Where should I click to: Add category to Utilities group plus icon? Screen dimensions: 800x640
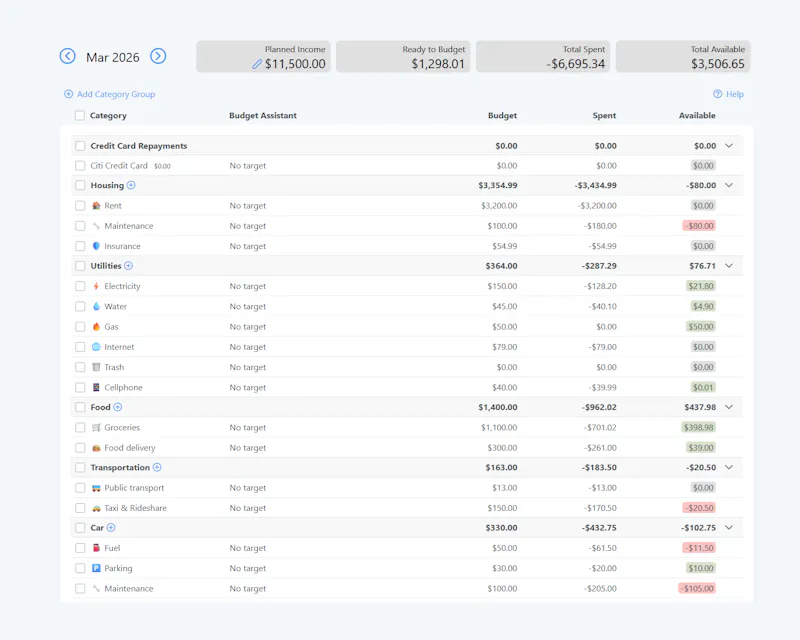click(x=129, y=266)
